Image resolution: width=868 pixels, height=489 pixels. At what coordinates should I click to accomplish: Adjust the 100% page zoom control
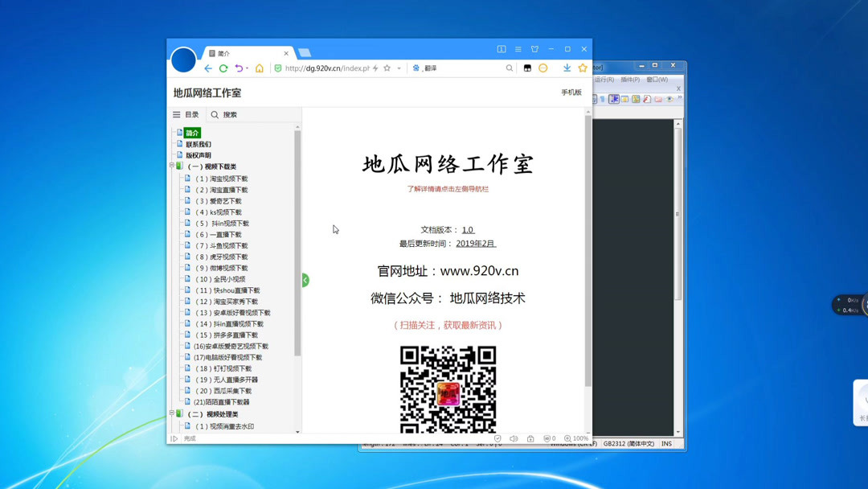coord(575,438)
